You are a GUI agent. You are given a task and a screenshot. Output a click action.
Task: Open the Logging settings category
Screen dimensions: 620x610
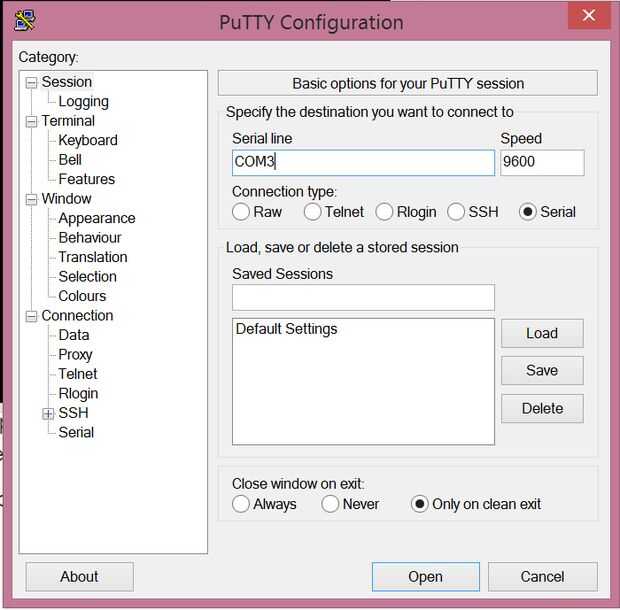tap(83, 101)
